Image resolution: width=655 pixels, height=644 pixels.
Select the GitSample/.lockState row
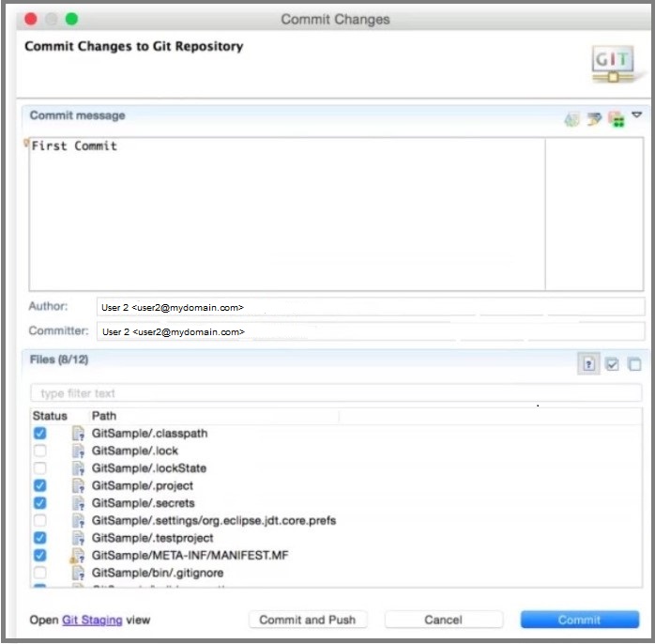pos(336,468)
